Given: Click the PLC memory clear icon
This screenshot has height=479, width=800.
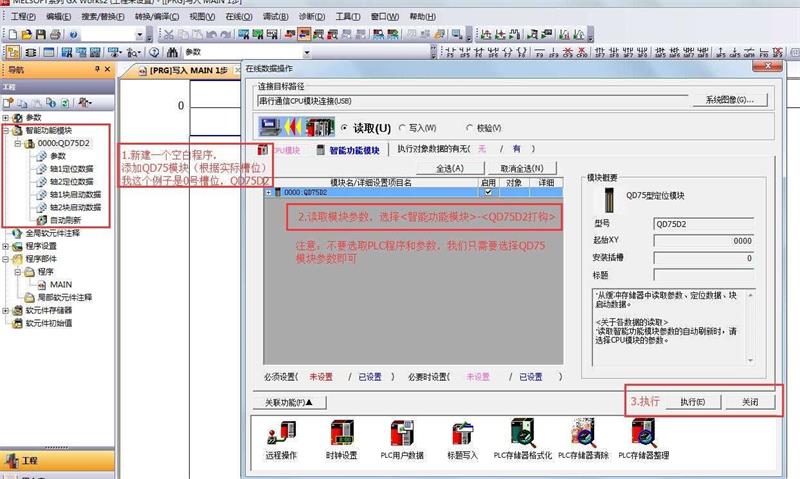Looking at the screenshot, I should [583, 433].
